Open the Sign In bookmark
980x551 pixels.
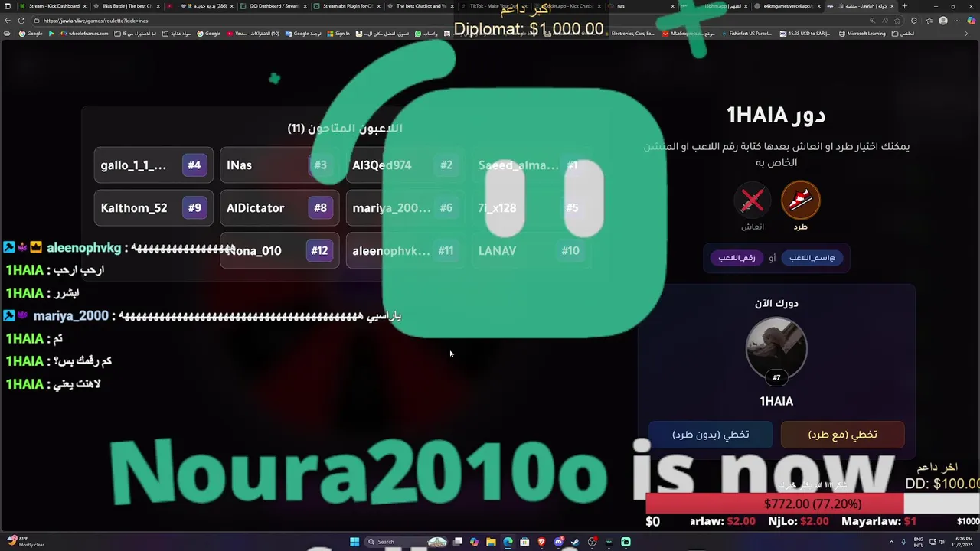(338, 34)
